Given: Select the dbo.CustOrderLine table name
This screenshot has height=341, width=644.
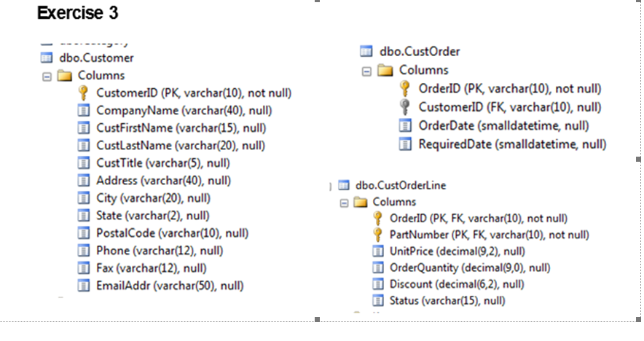Looking at the screenshot, I should coord(401,185).
